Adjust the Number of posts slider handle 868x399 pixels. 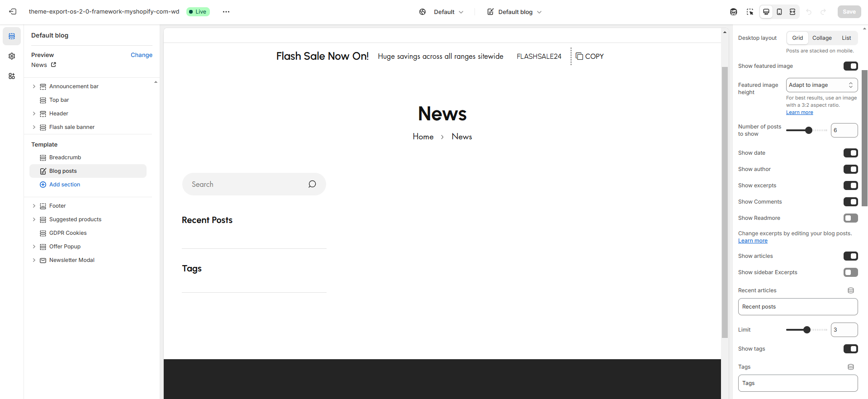pyautogui.click(x=809, y=130)
